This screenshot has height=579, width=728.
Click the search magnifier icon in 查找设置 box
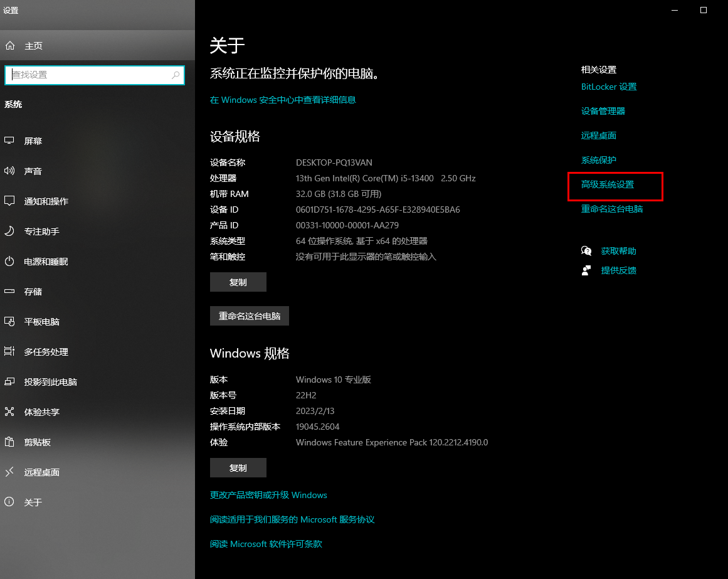click(x=176, y=75)
